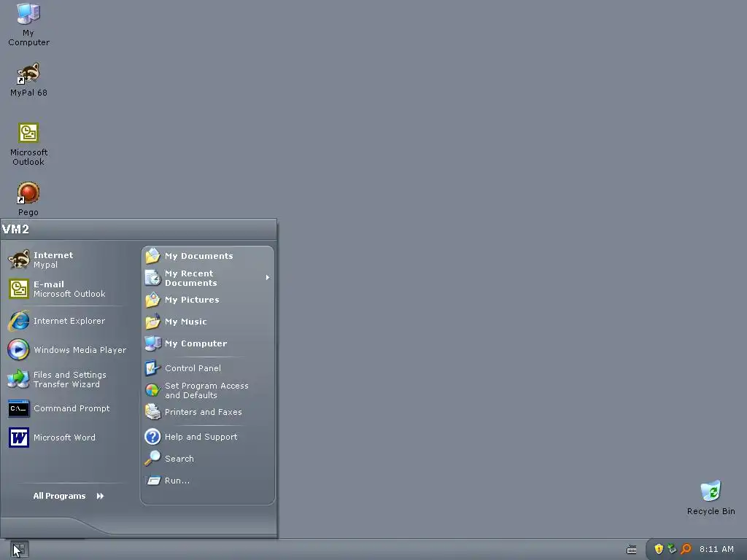Select Internet Mypal menu entry
Image resolution: width=747 pixels, height=560 pixels.
(x=67, y=260)
